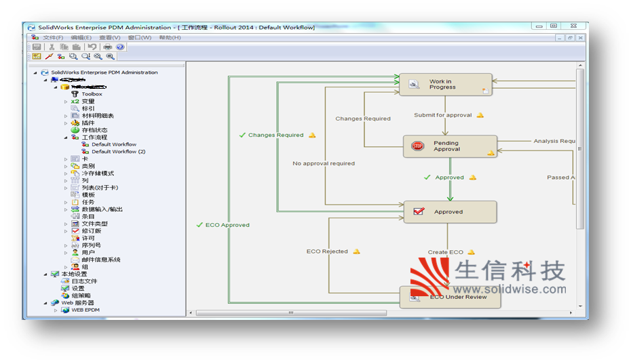Click the Paste clipboard icon
The image size is (633, 364).
click(x=76, y=47)
